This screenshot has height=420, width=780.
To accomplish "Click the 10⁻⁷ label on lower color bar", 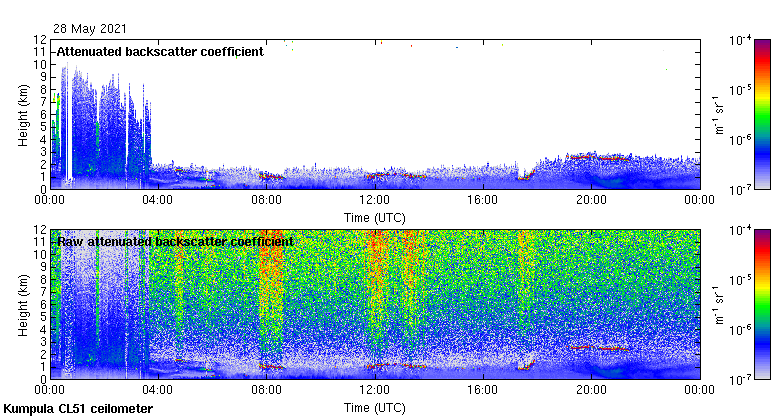I will (x=740, y=380).
